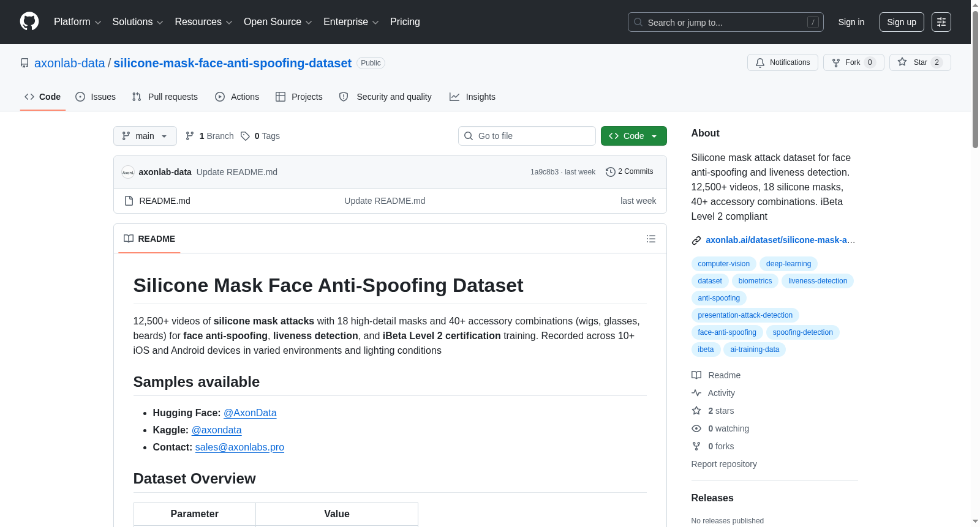980x527 pixels.
Task: Star the repository
Action: pos(920,62)
